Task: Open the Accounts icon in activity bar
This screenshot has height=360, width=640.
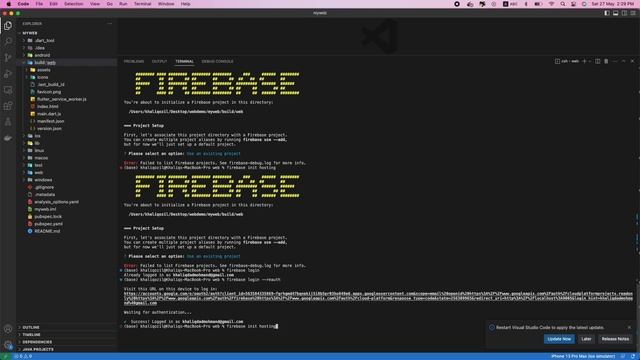Action: (x=8, y=329)
